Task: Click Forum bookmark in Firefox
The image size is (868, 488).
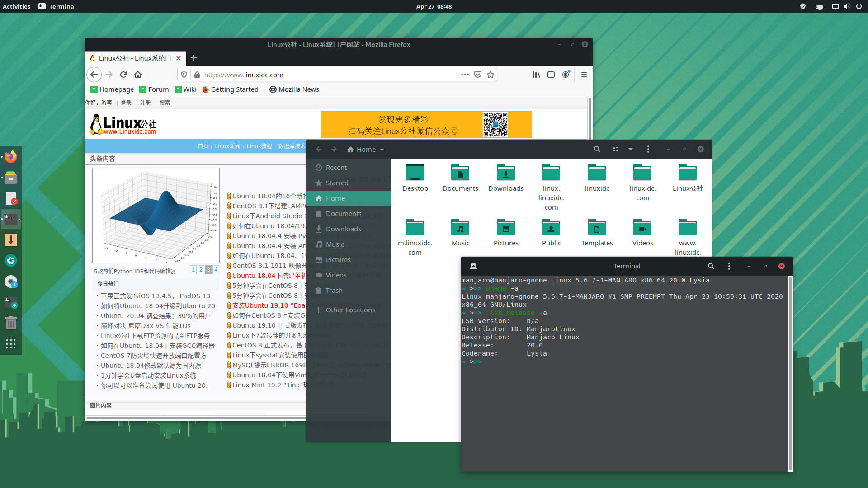Action: pos(154,89)
